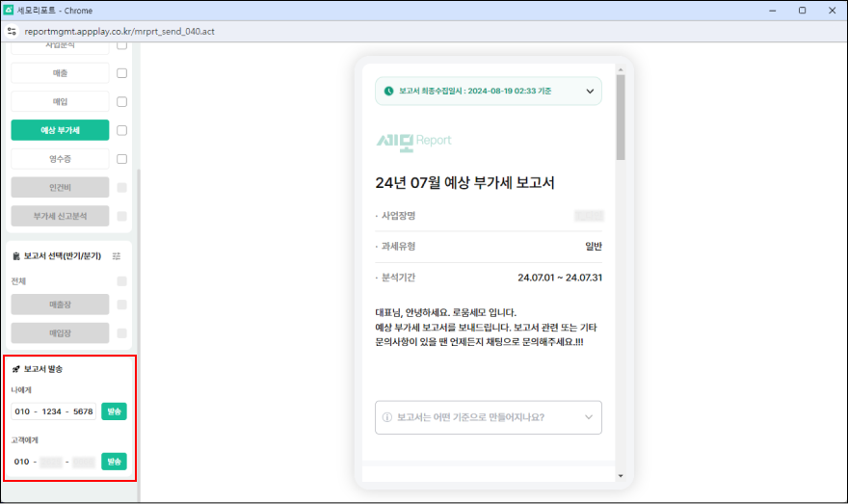Click the 세모리포트 favicon in title bar
Screen dimensions: 848x504
coord(9,10)
